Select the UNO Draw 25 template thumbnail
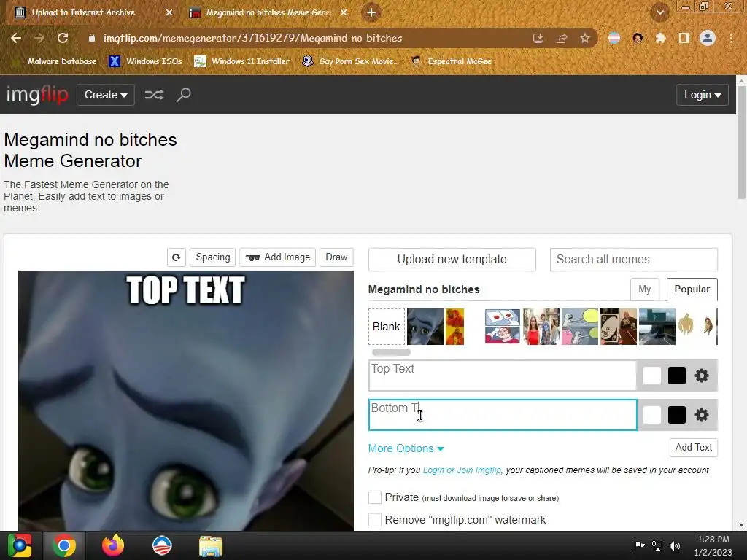 coord(619,327)
